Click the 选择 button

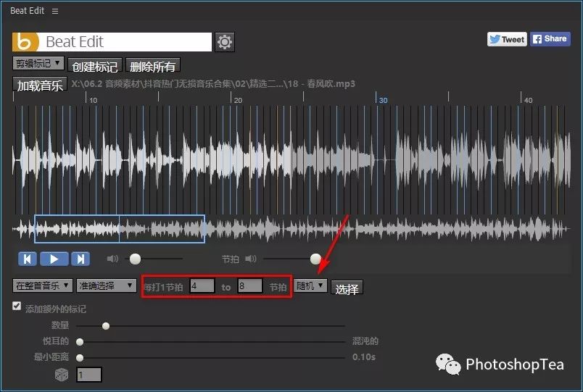point(347,288)
